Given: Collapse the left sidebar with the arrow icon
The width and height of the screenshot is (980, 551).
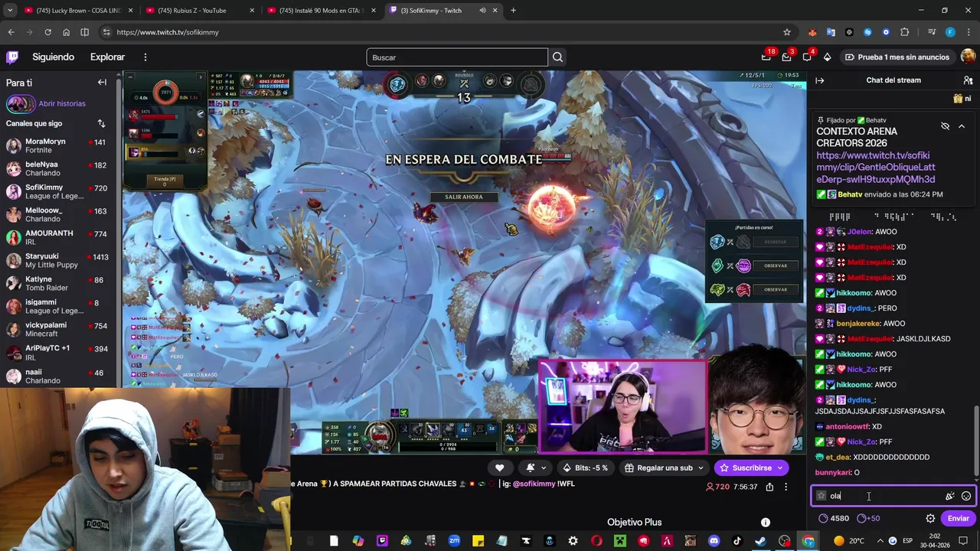Looking at the screenshot, I should 102,82.
